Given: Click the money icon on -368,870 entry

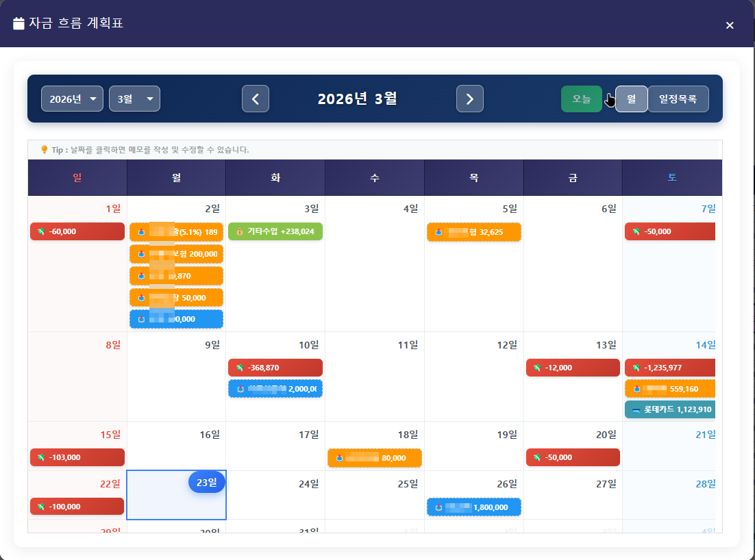Looking at the screenshot, I should [x=240, y=368].
